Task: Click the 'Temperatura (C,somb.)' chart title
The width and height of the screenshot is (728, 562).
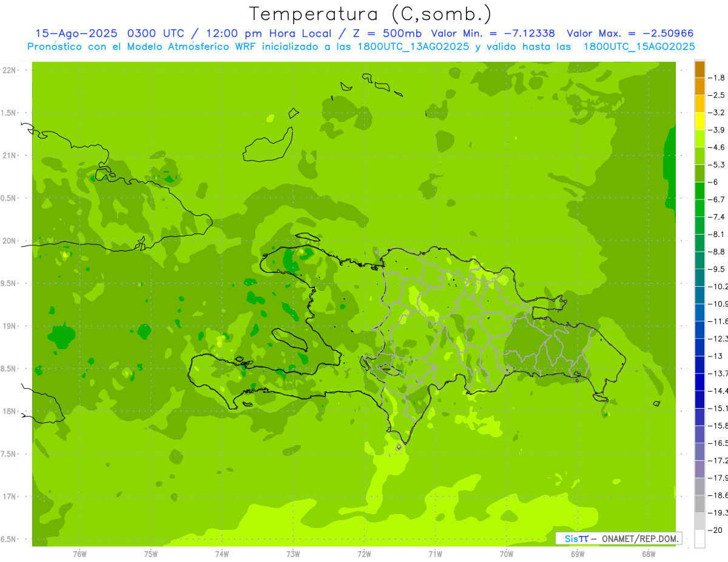Action: (x=371, y=14)
